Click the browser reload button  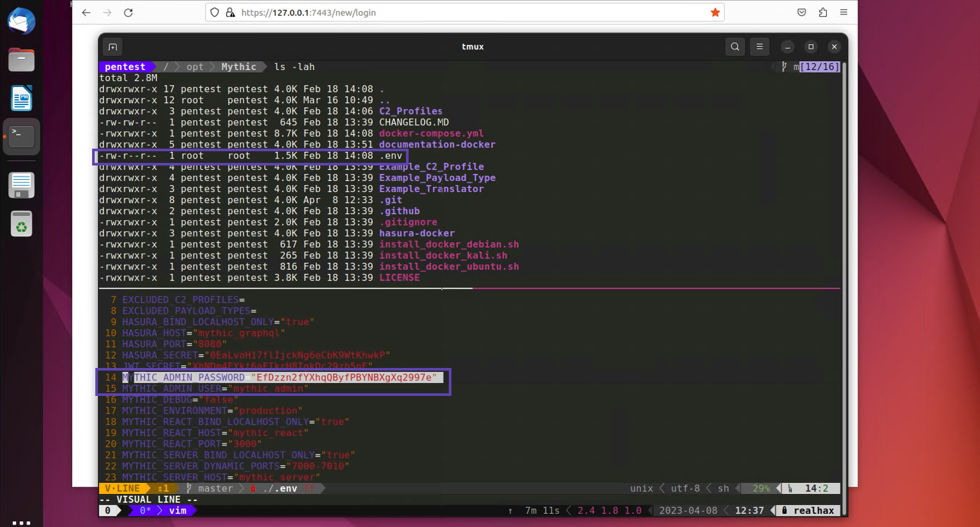[x=128, y=12]
